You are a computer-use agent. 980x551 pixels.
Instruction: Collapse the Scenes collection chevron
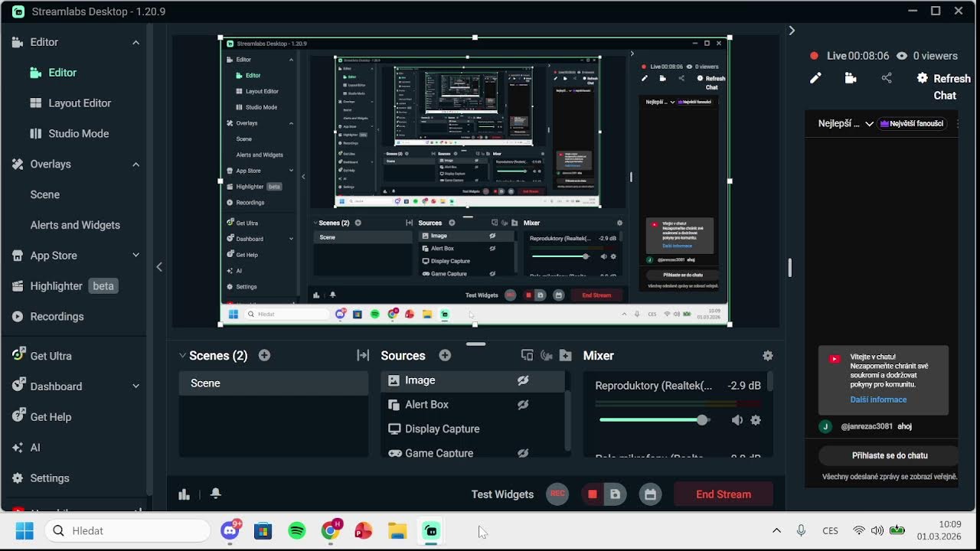(x=182, y=355)
